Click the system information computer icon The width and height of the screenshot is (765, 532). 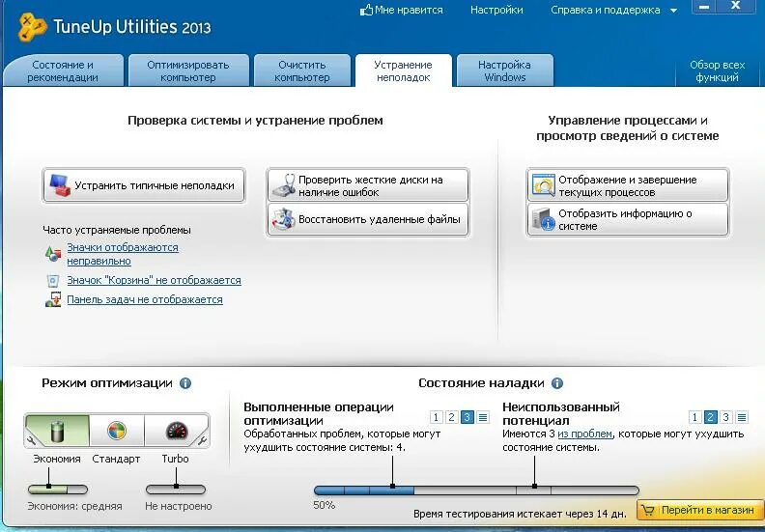click(544, 219)
